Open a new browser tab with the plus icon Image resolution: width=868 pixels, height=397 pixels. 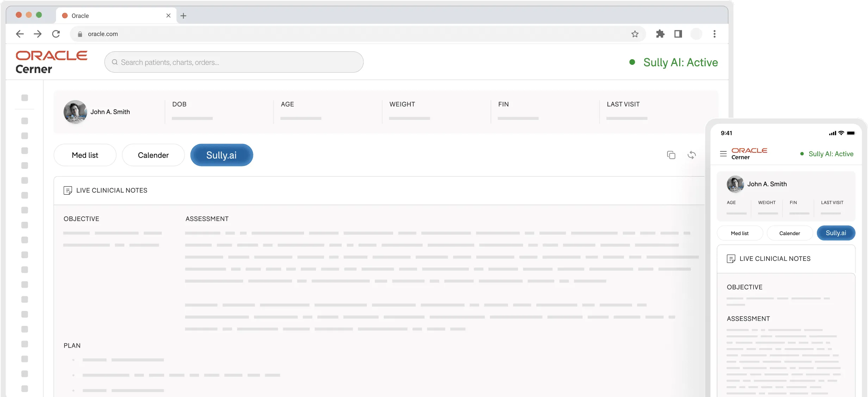pos(183,16)
